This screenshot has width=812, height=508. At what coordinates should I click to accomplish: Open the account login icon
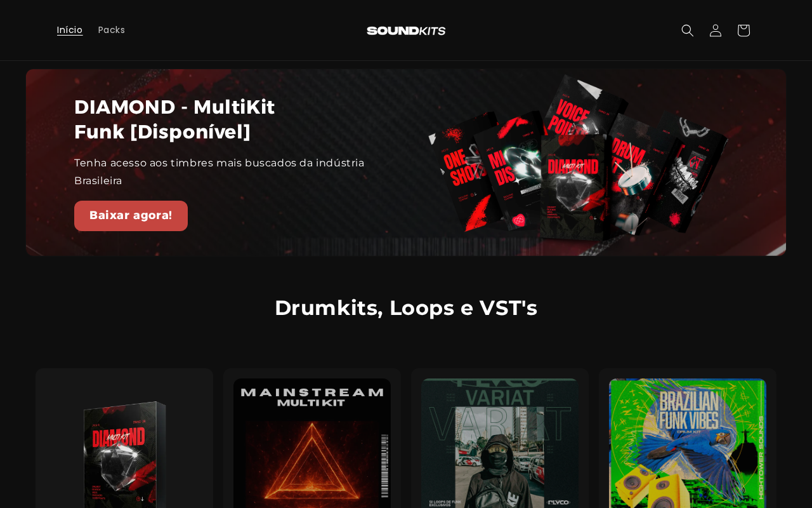[x=716, y=30]
